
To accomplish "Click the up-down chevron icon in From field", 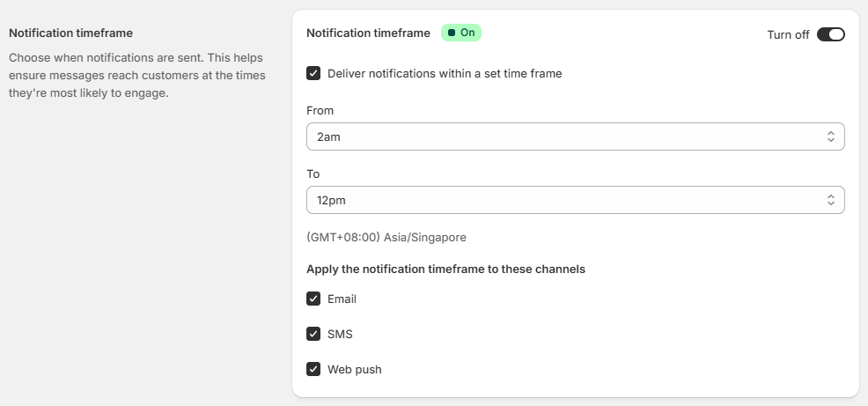I will click(x=830, y=137).
